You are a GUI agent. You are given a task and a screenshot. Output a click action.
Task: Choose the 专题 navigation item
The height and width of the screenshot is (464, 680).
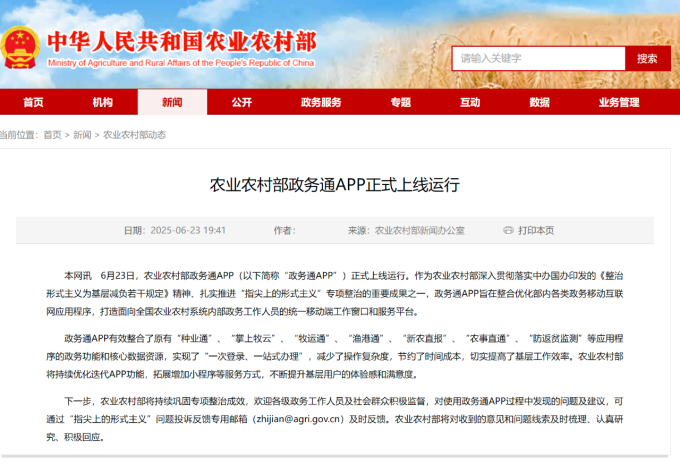[x=400, y=102]
